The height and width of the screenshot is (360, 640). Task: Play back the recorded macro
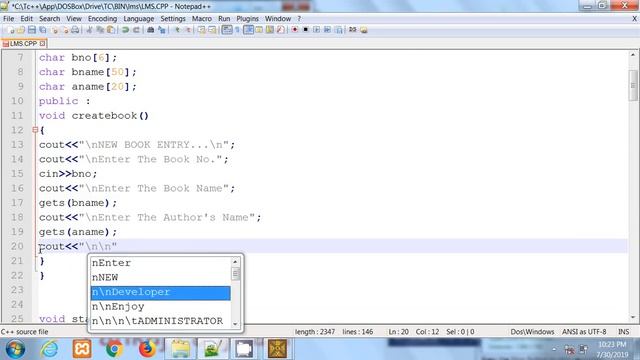[317, 30]
